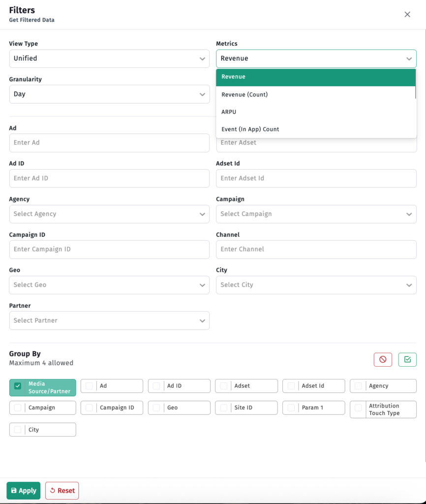This screenshot has width=426, height=504.
Task: Focus the Enter Channel field
Action: 316,250
